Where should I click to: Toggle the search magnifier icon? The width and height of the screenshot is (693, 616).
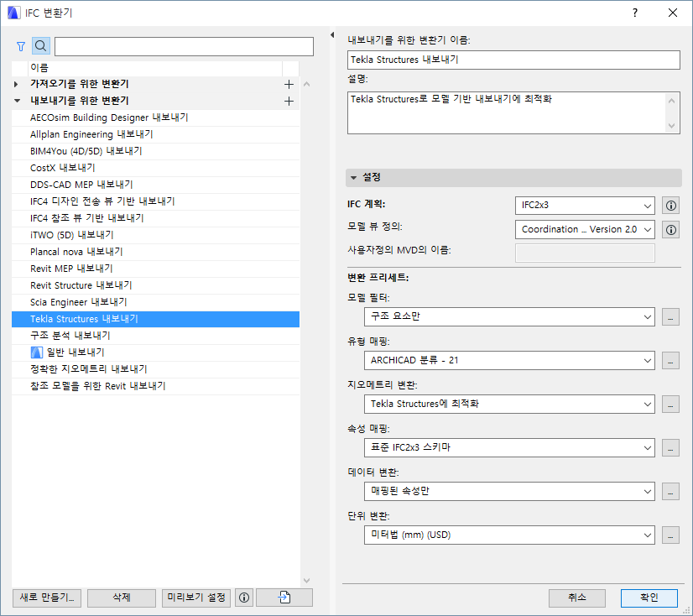tap(40, 46)
